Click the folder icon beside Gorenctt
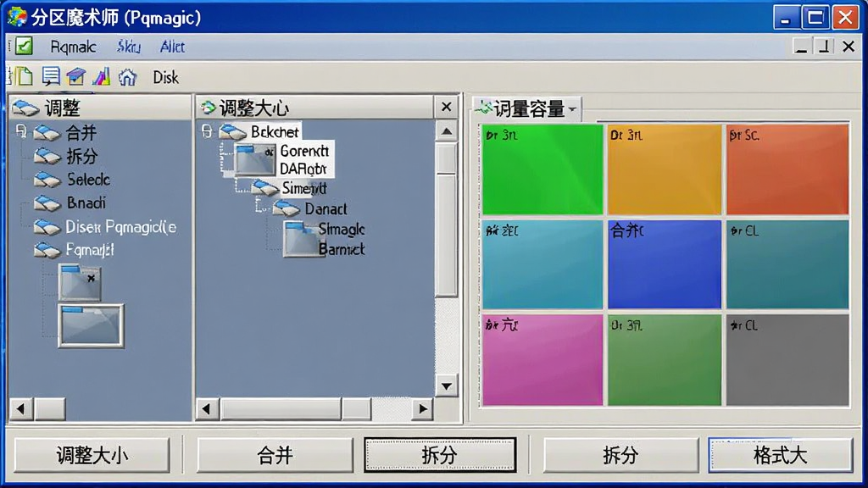The width and height of the screenshot is (868, 488). click(x=254, y=159)
